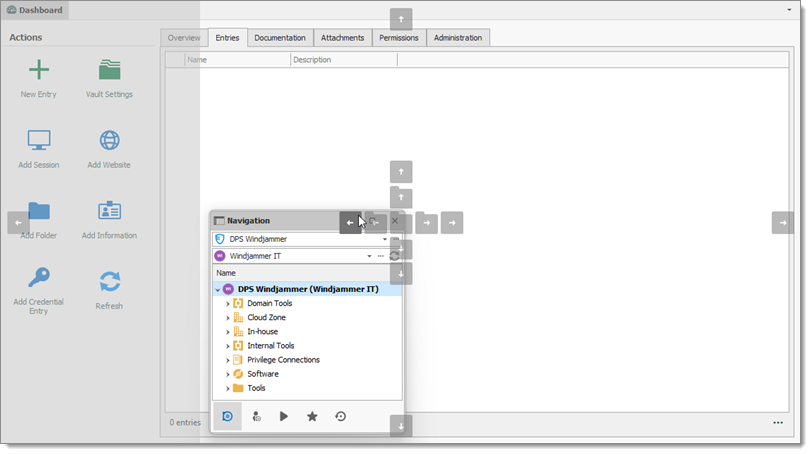Sort by the Description column header
The width and height of the screenshot is (811, 454).
tap(343, 60)
